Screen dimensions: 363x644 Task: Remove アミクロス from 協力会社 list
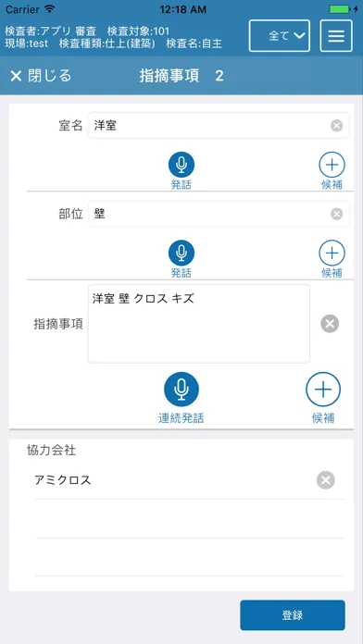326,480
